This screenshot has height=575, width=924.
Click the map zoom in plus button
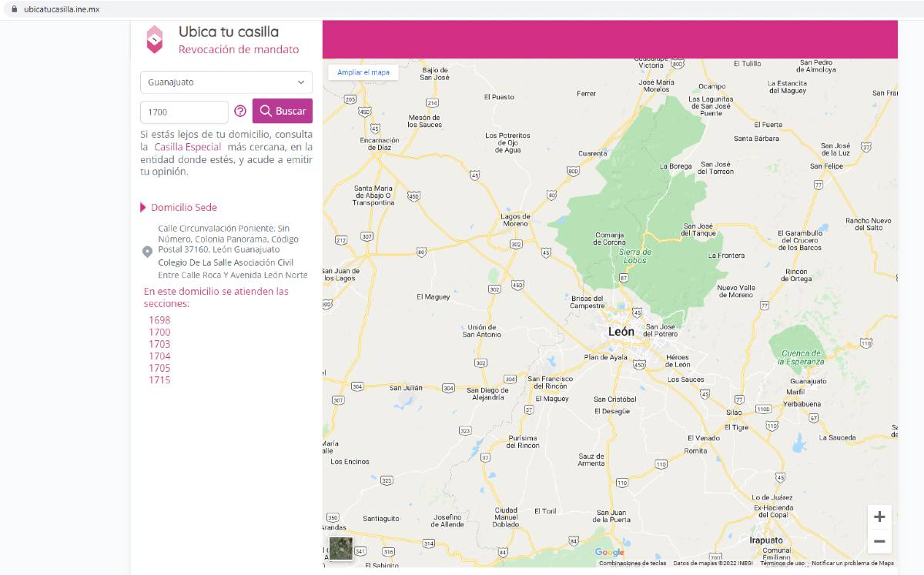879,517
